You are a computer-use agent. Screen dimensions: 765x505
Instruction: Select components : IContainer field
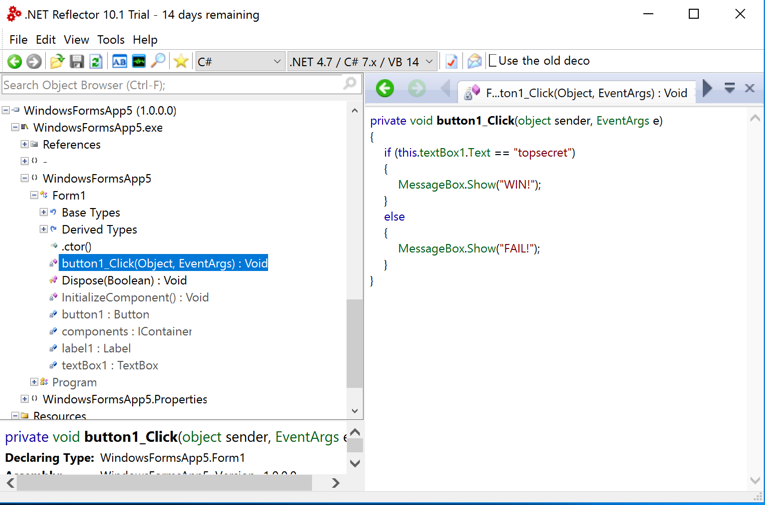pyautogui.click(x=127, y=331)
